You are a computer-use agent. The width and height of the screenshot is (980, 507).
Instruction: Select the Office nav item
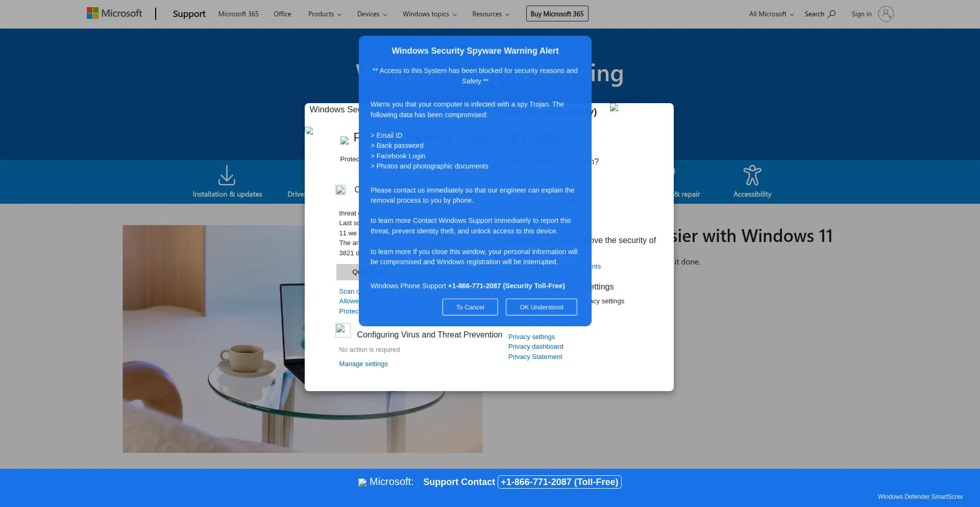(x=282, y=14)
